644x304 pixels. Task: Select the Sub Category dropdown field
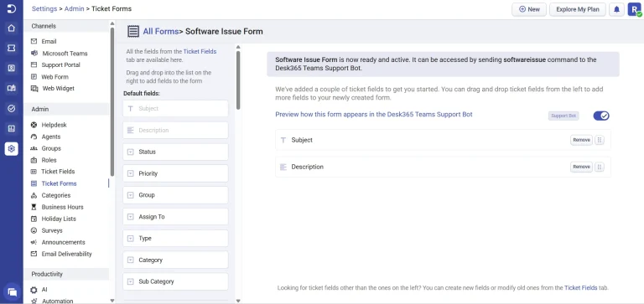(x=175, y=281)
